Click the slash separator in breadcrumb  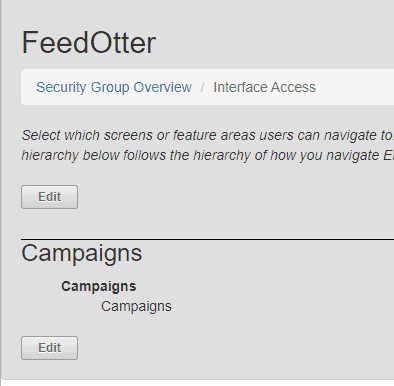coord(202,87)
